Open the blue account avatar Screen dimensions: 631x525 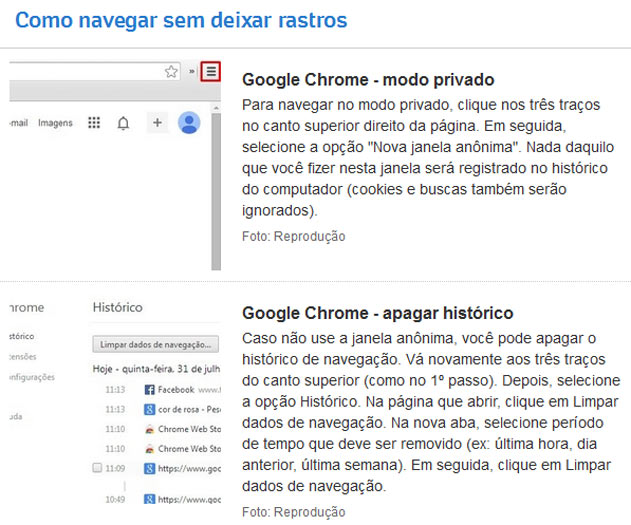pyautogui.click(x=189, y=123)
